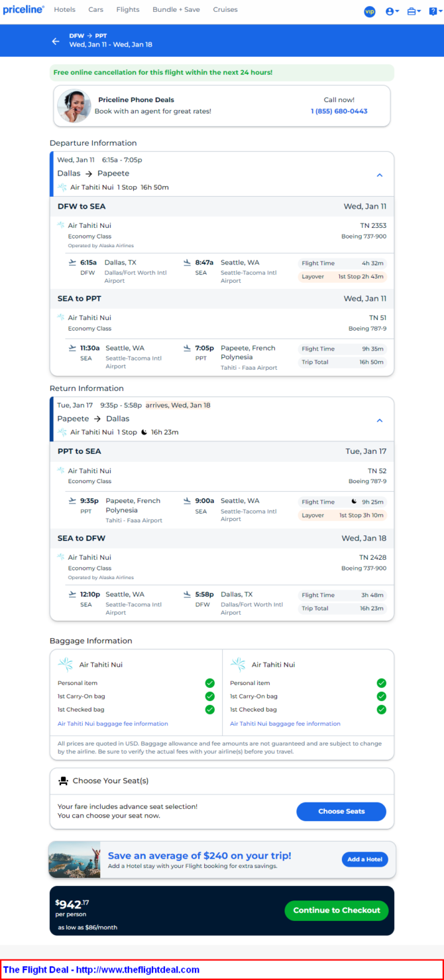Image resolution: width=444 pixels, height=980 pixels.
Task: Click the seat icon next to Choose Your Seat(s)
Action: point(64,781)
